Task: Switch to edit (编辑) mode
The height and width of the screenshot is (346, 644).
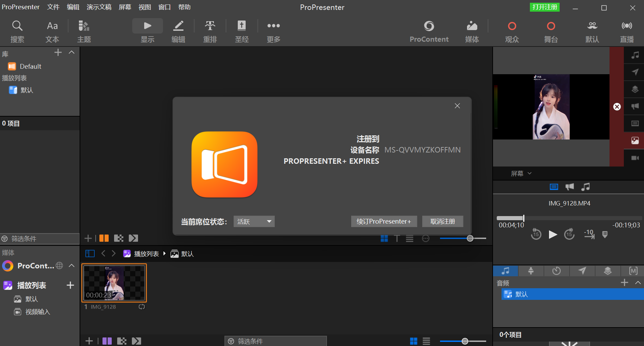Action: point(178,31)
